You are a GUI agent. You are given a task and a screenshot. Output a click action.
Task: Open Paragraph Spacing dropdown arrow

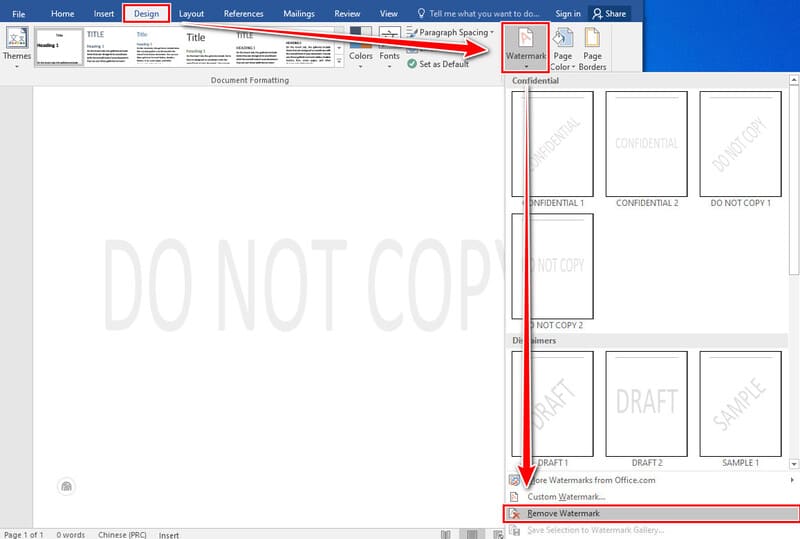[492, 33]
